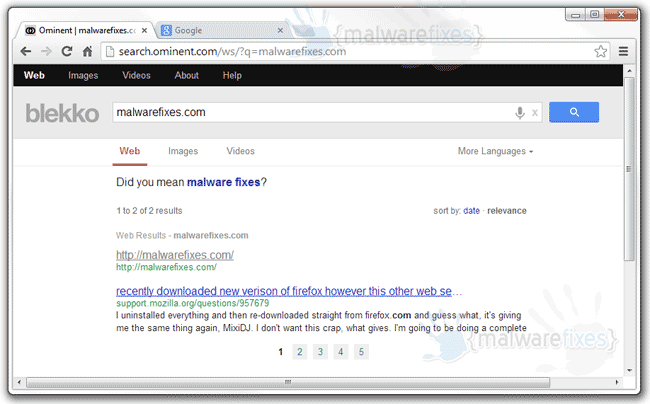The image size is (650, 404).
Task: Select the Images results tab
Action: coord(183,151)
